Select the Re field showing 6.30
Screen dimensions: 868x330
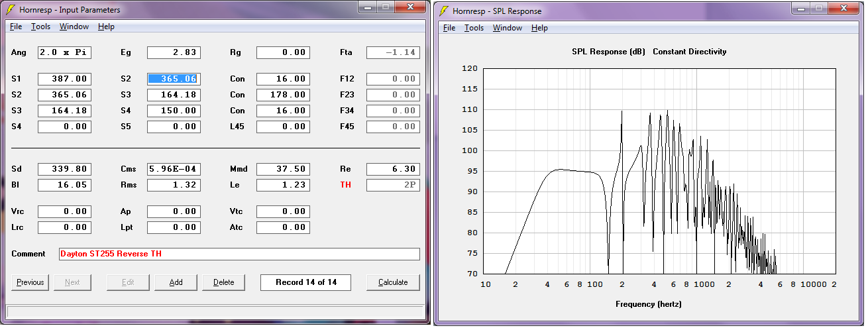coord(393,169)
